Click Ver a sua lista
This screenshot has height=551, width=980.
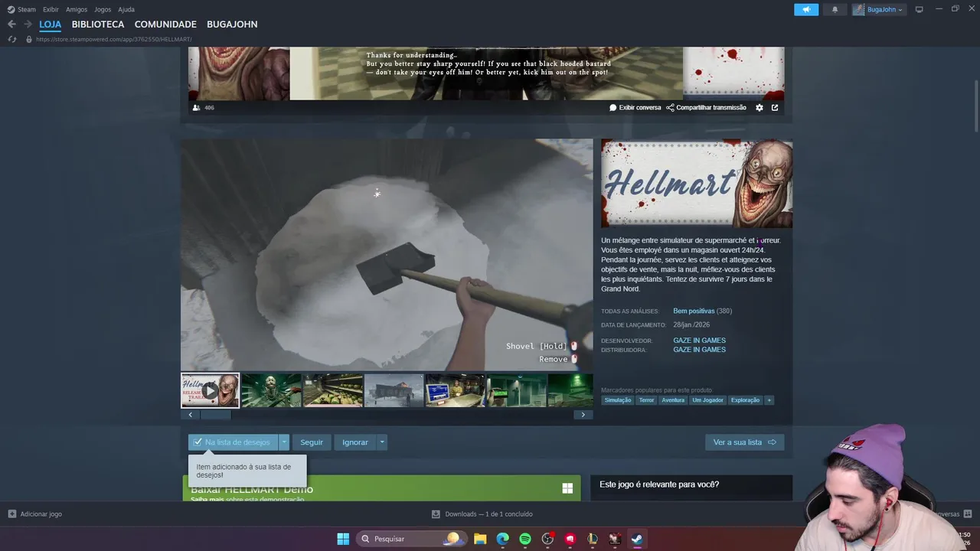tap(744, 442)
